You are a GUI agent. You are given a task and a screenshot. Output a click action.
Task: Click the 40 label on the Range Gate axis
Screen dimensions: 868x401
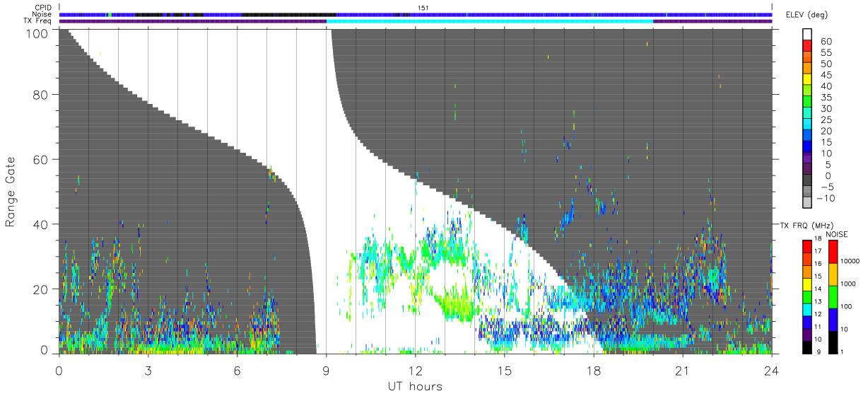pyautogui.click(x=41, y=224)
